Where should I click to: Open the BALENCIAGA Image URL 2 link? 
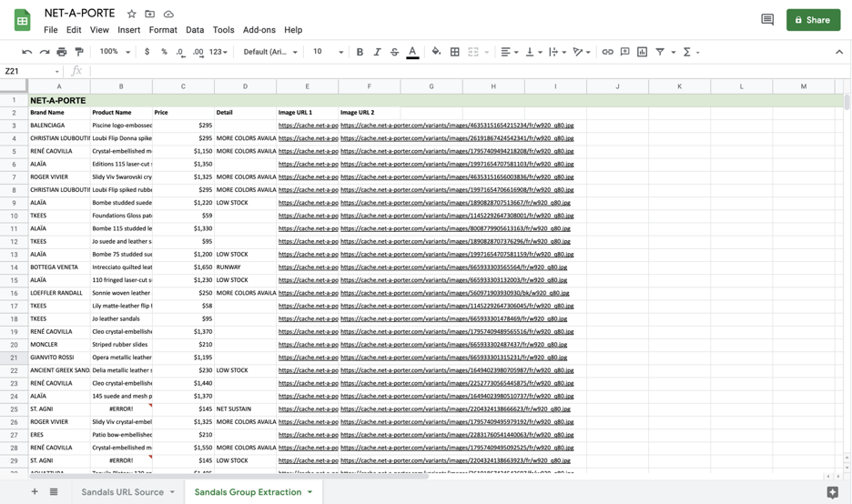coord(456,126)
